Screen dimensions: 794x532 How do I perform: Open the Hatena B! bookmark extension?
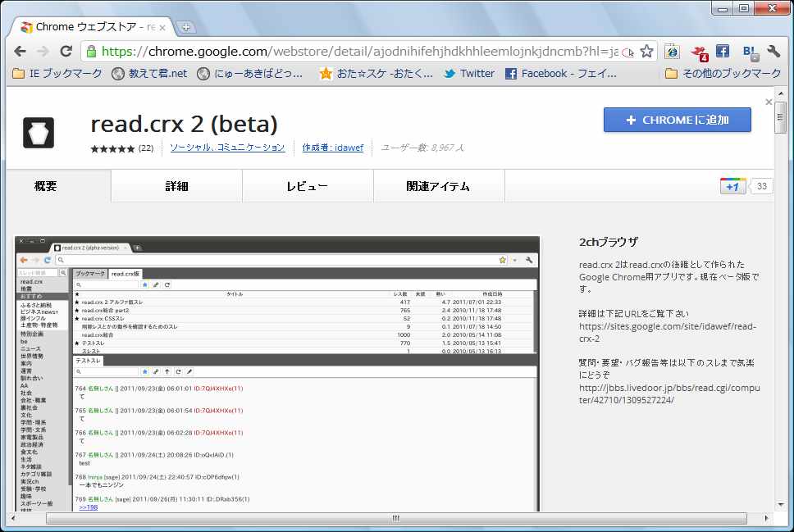(x=751, y=52)
